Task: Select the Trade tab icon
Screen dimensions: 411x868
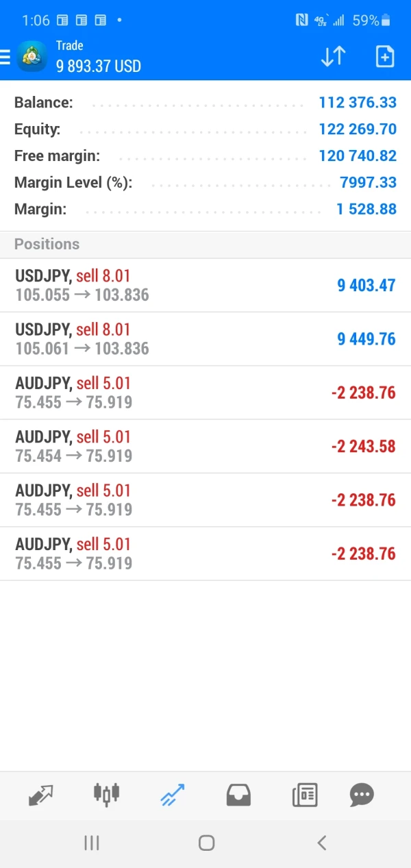Action: pyautogui.click(x=173, y=795)
